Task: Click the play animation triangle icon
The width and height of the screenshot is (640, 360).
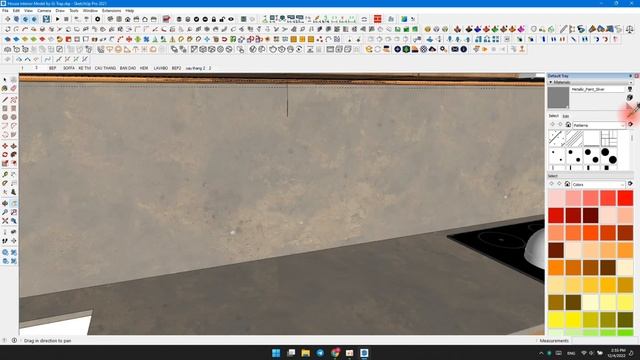Action: pos(58,19)
